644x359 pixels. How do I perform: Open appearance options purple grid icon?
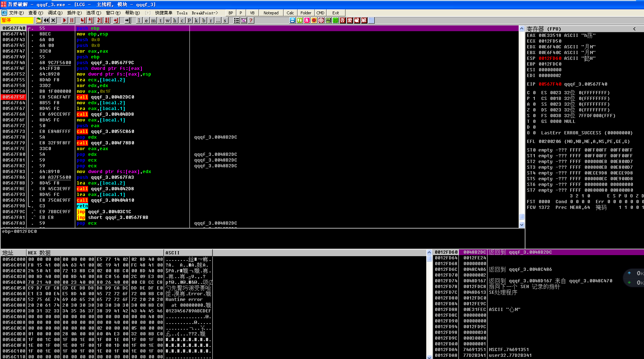[244, 20]
